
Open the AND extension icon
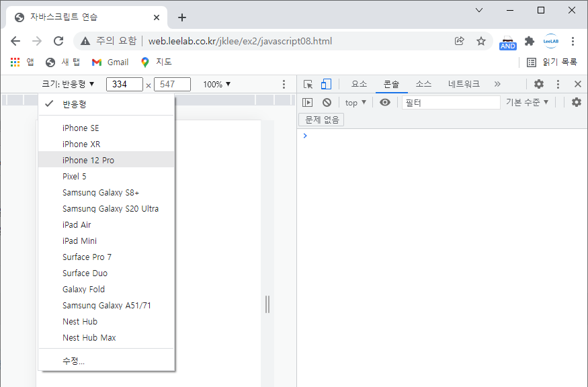point(508,42)
